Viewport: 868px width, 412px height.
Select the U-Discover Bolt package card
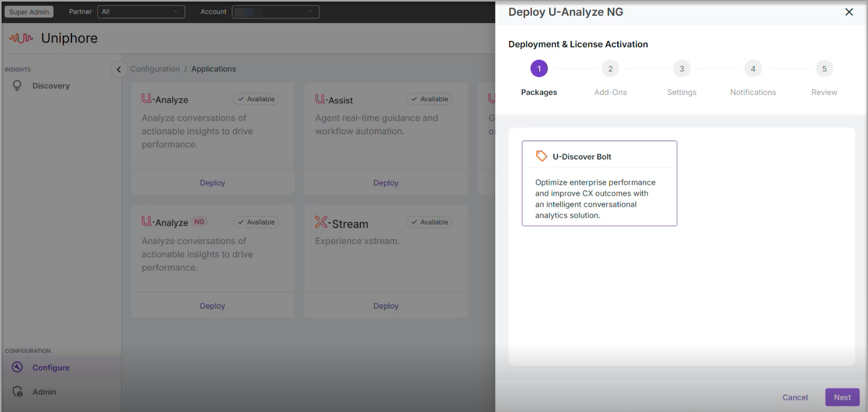click(599, 183)
